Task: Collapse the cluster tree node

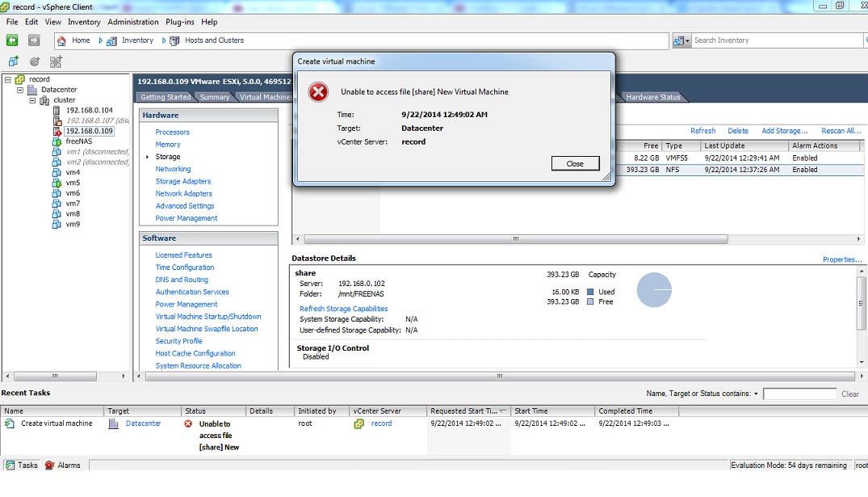Action: (x=32, y=100)
